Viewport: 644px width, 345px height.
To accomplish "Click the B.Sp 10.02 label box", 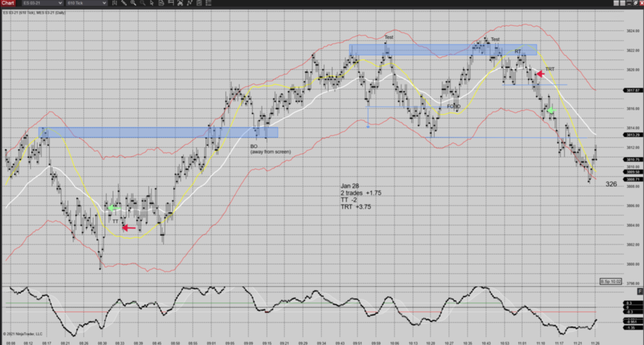I will (x=611, y=282).
